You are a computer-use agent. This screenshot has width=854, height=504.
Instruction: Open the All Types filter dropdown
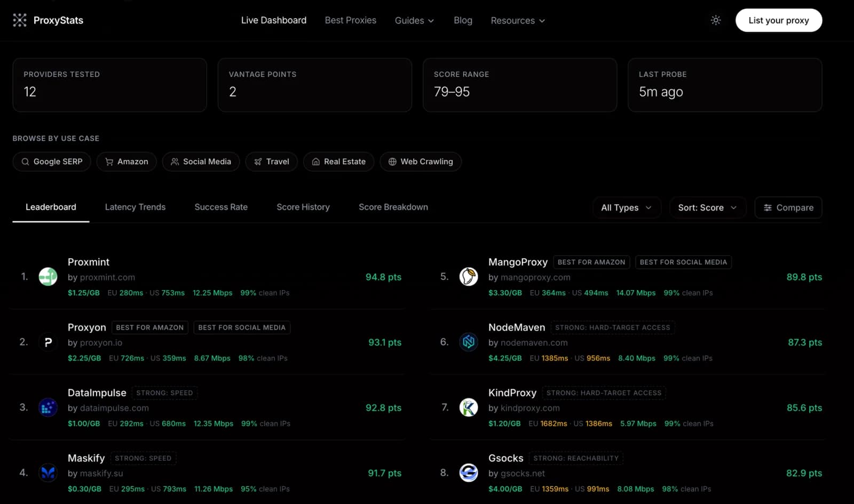tap(627, 207)
